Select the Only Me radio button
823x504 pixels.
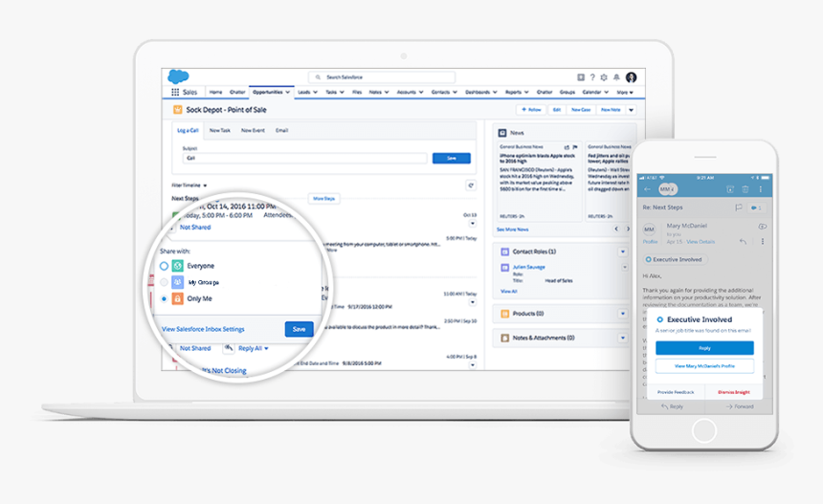click(x=164, y=298)
